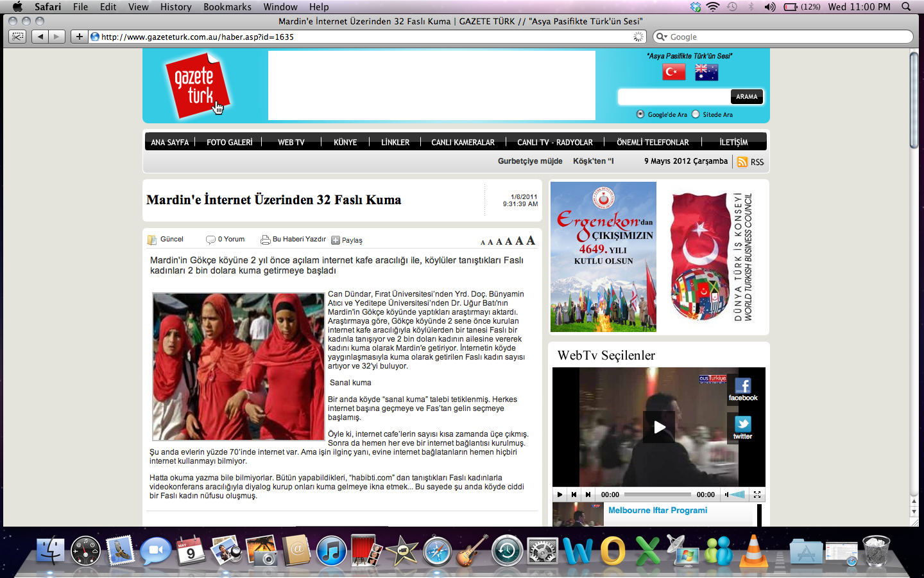Click the printer icon for Bu Haberi Yazdır
The width and height of the screenshot is (924, 578).
pos(265,240)
